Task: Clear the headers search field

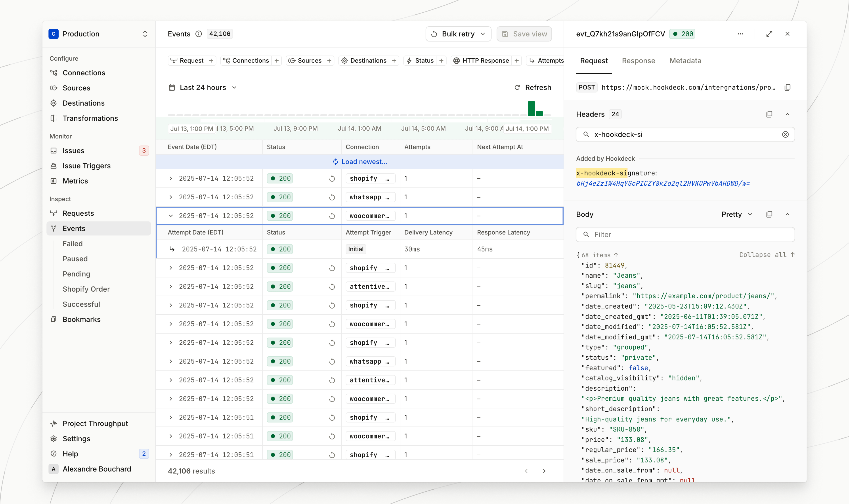Action: coord(785,134)
